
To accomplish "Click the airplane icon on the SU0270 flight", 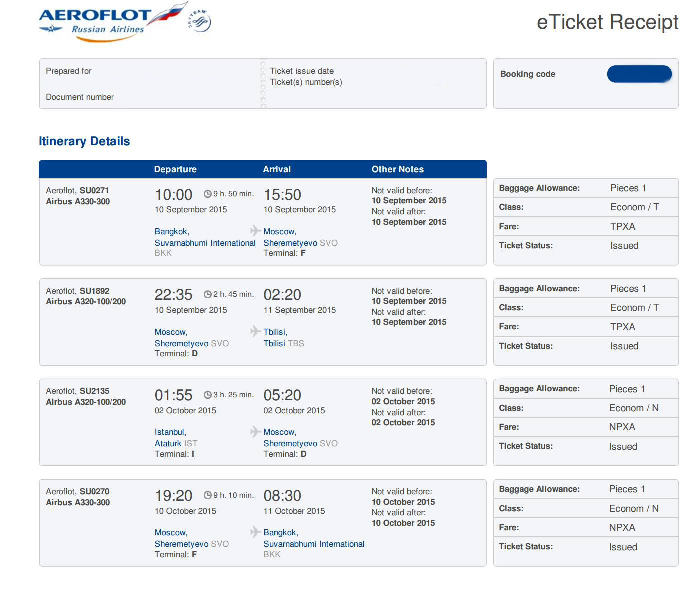I will click(x=255, y=531).
